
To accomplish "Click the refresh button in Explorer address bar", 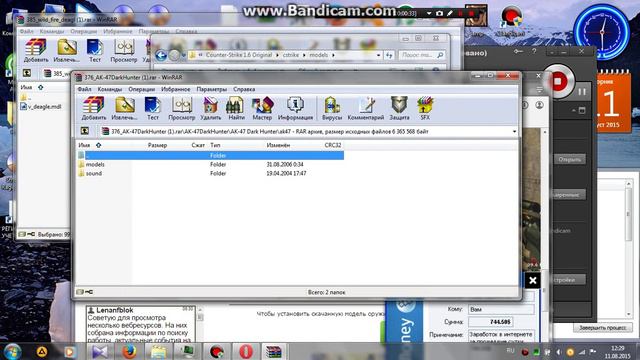I will (389, 55).
